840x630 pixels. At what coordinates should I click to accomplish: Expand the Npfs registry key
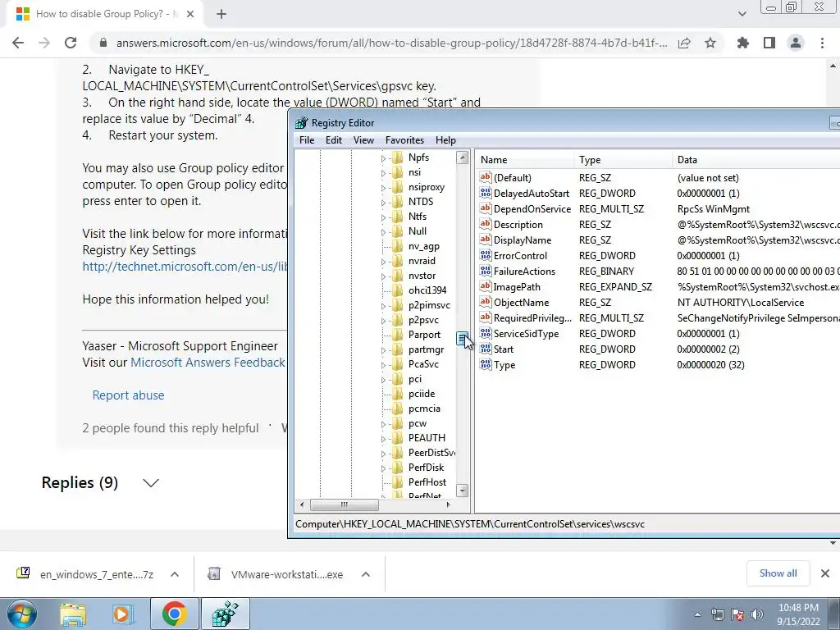click(x=383, y=158)
